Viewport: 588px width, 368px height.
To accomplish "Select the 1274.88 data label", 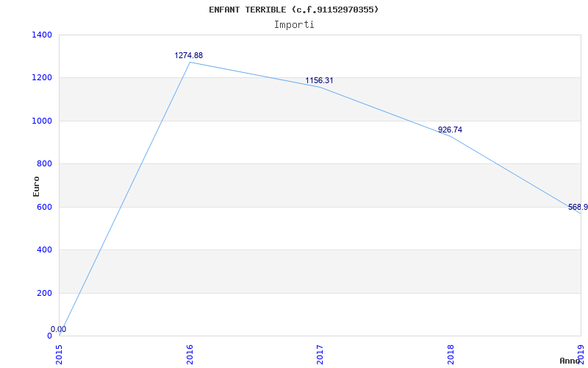I will point(188,55).
